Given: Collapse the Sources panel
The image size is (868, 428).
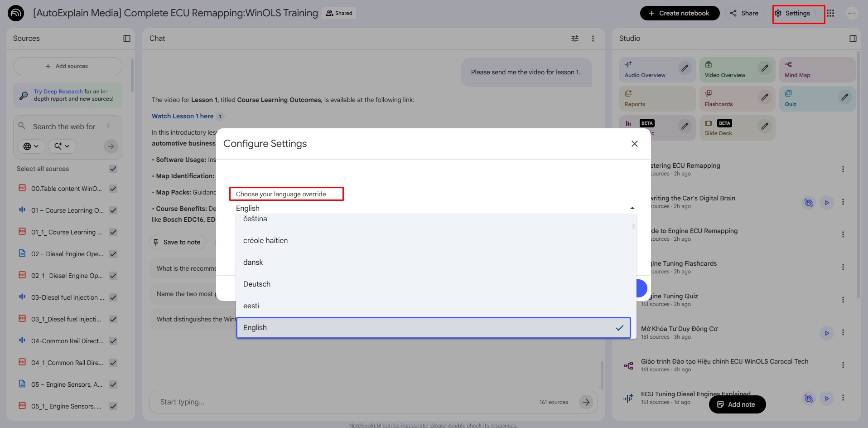Looking at the screenshot, I should point(127,39).
